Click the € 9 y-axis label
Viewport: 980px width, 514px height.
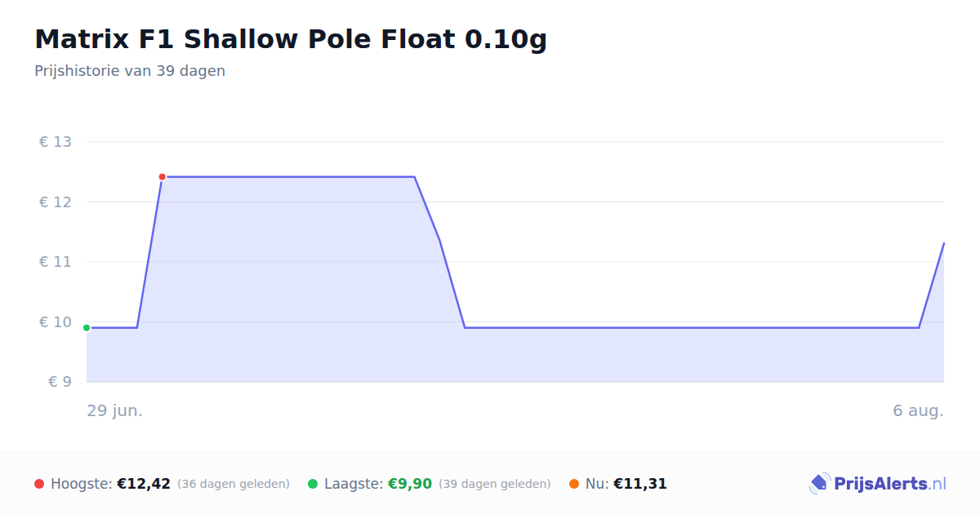tap(60, 382)
